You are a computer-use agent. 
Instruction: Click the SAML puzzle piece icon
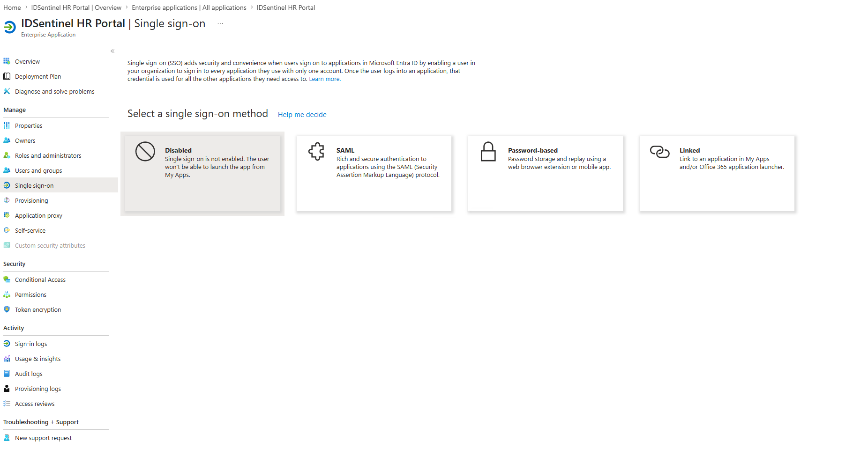tap(316, 151)
